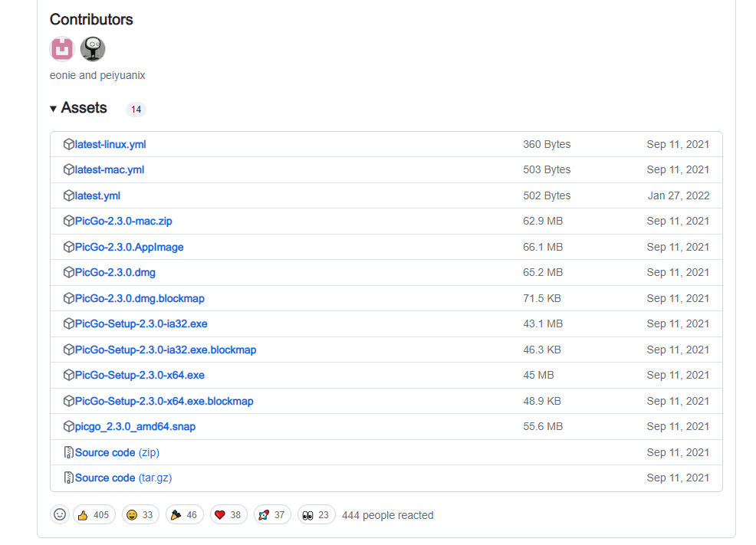Image resolution: width=756 pixels, height=545 pixels.
Task: Download latest-mac.yml
Action: pos(110,170)
